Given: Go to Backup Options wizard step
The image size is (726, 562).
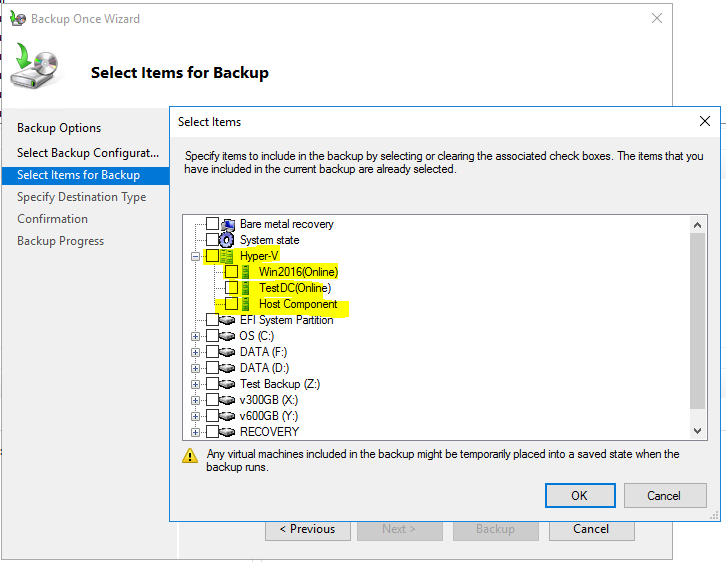Looking at the screenshot, I should click(x=59, y=128).
